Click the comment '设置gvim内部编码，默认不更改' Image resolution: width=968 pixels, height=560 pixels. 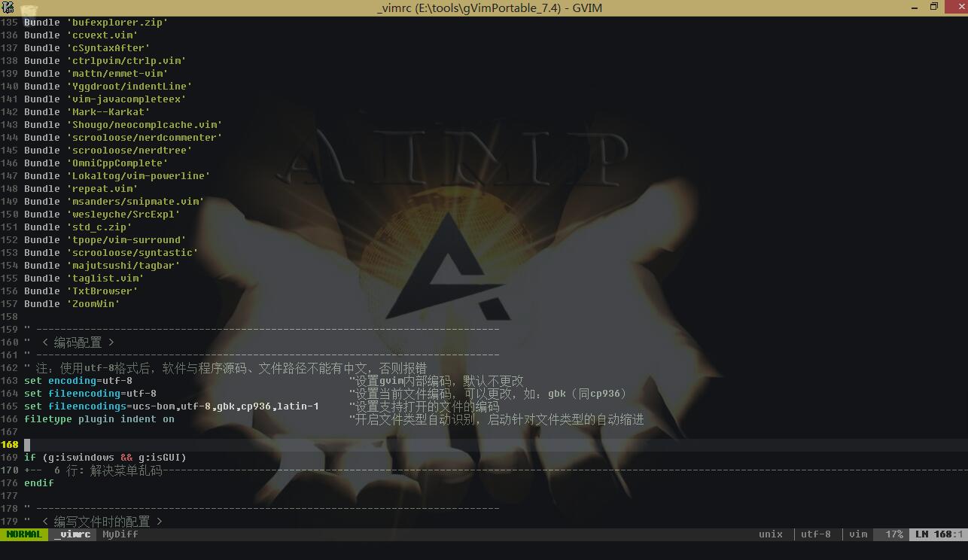coord(437,381)
